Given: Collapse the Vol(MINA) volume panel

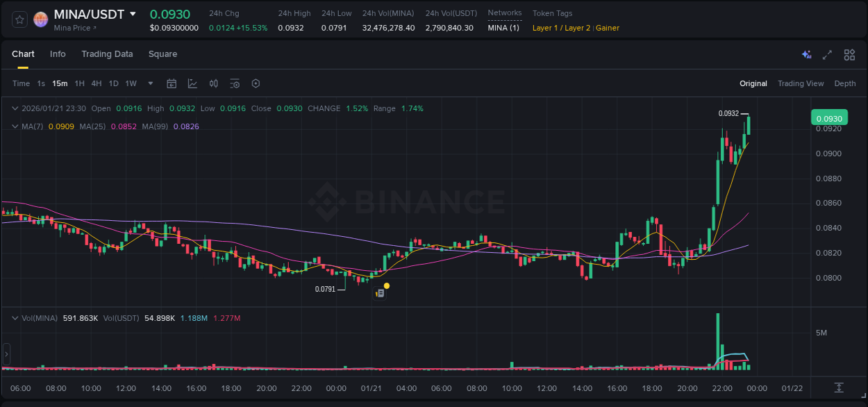Looking at the screenshot, I should point(15,319).
